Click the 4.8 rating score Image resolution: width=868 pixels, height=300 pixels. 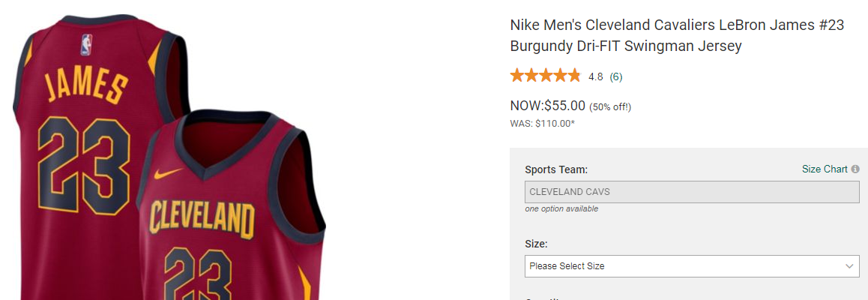(596, 76)
